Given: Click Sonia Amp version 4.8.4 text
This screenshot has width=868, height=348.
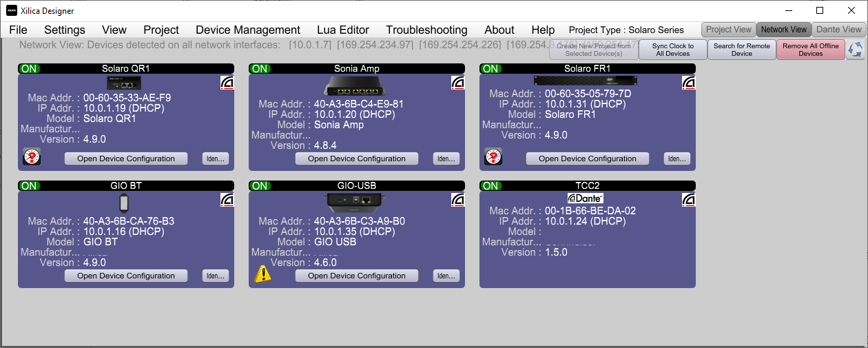Looking at the screenshot, I should pyautogui.click(x=325, y=145).
